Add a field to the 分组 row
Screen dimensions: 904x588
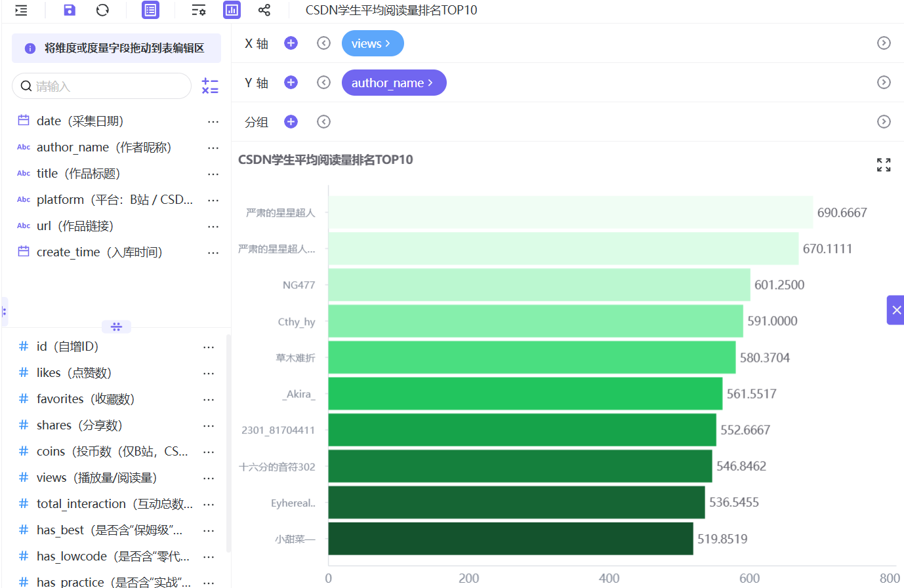(x=291, y=122)
